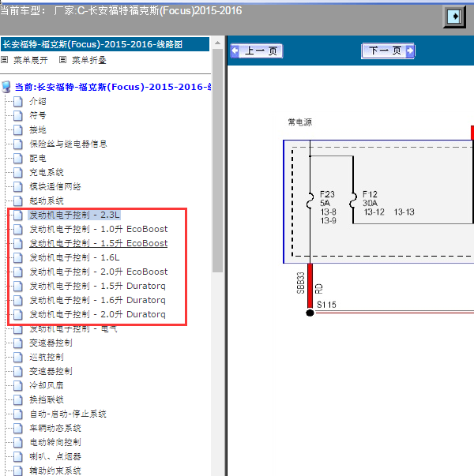Select the page icon beside 接地
Viewport: 474px width, 476px height.
pos(18,130)
